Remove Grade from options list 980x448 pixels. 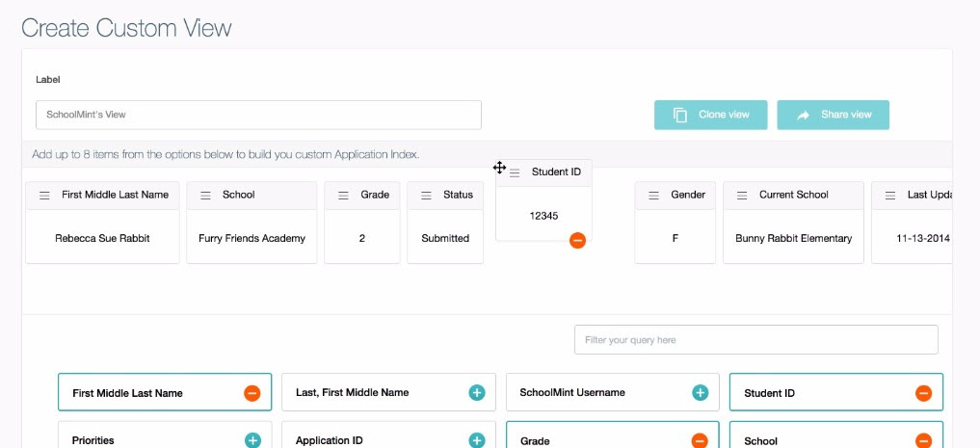coord(700,440)
